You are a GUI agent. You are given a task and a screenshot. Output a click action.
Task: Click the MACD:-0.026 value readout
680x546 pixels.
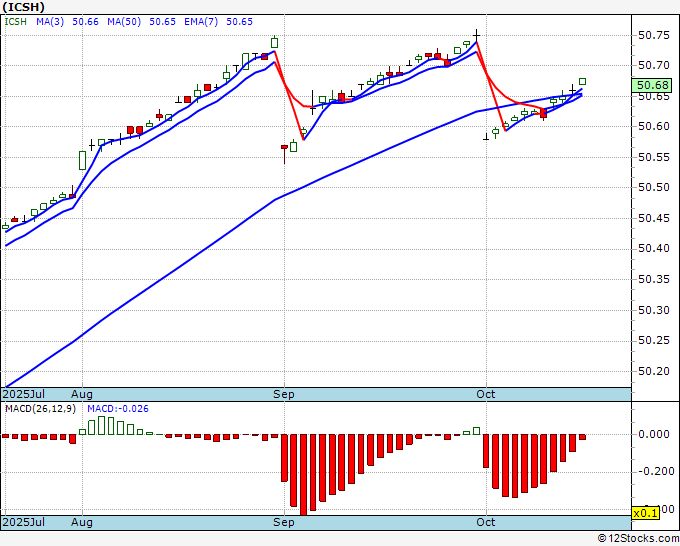(118, 409)
